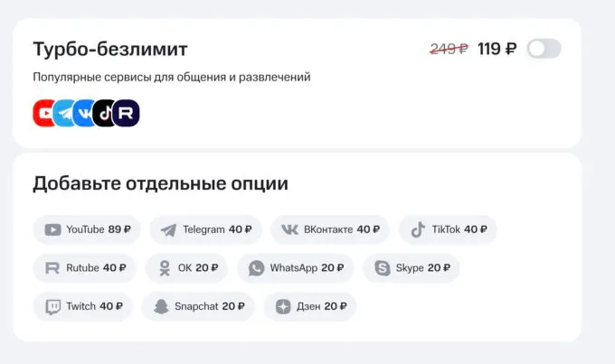Screen dimensions: 615x364
Task: Click the Telegram icon in bundle row
Action: (x=64, y=113)
